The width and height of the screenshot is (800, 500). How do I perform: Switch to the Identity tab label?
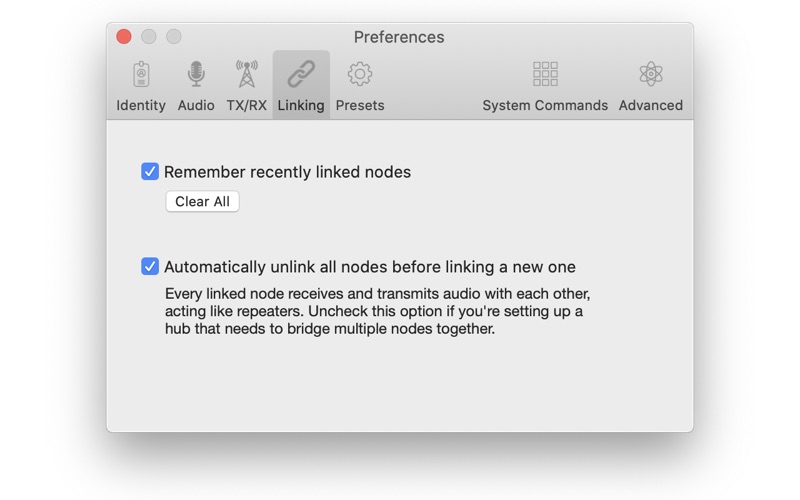click(x=141, y=105)
